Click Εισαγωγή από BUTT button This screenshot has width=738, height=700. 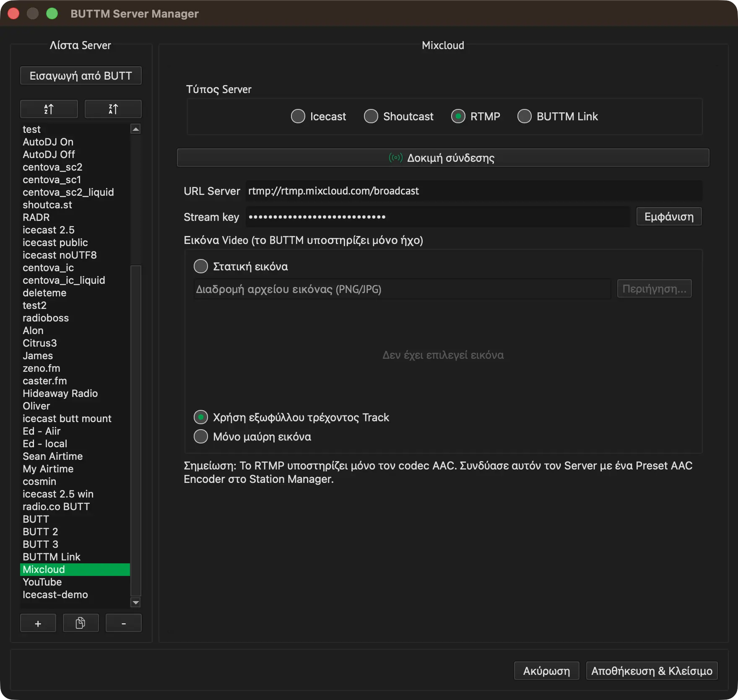pyautogui.click(x=81, y=76)
